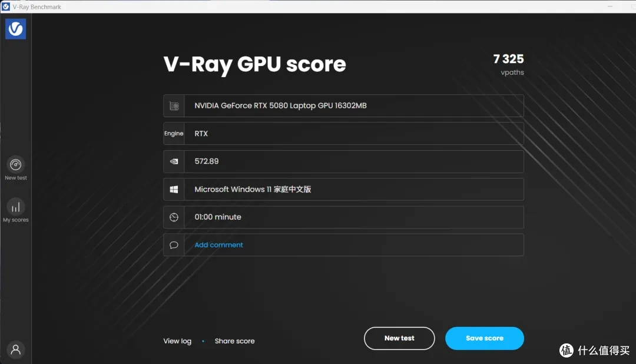
Task: Click the comment bubble icon
Action: (x=174, y=245)
